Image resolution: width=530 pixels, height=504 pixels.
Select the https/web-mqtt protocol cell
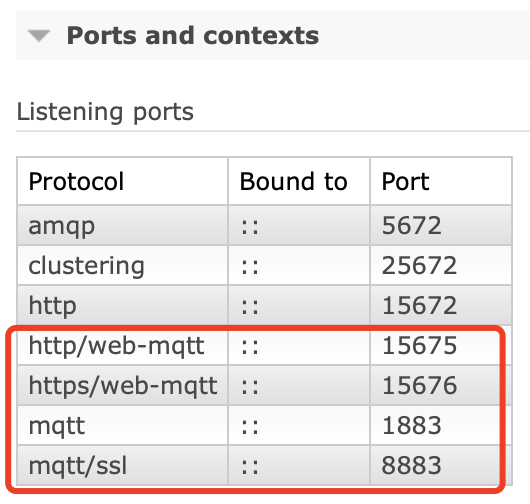coord(123,385)
